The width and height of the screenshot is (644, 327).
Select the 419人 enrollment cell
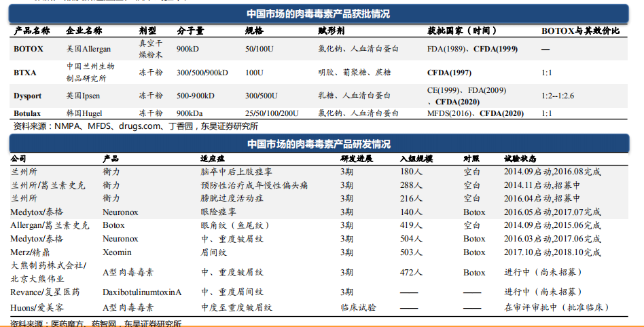click(411, 225)
